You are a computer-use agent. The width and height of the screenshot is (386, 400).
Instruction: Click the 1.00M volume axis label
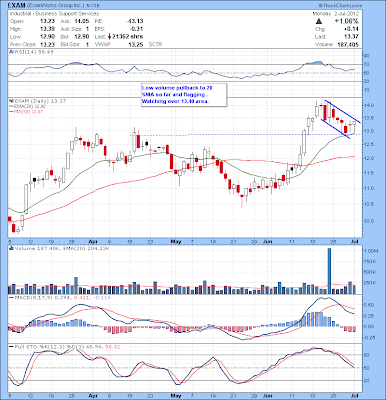[x=370, y=250]
